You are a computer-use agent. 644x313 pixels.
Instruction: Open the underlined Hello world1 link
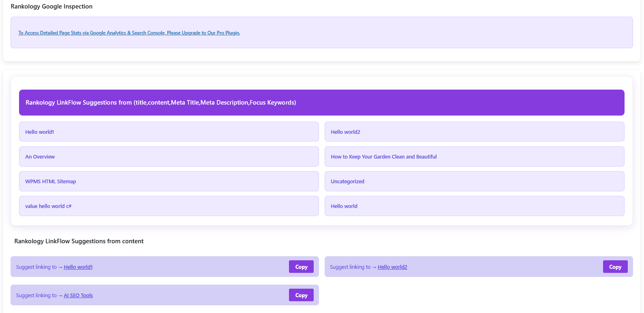78,267
